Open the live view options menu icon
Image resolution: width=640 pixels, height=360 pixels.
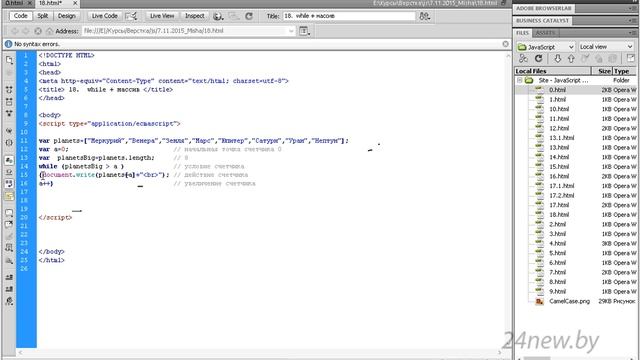[x=304, y=31]
